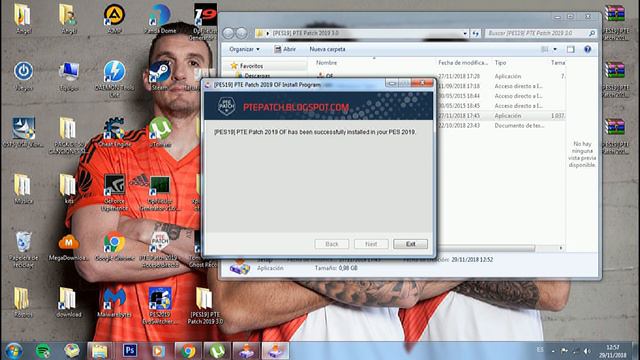Image resolution: width=640 pixels, height=360 pixels.
Task: Open uTorrent from the taskbar
Action: (x=217, y=351)
